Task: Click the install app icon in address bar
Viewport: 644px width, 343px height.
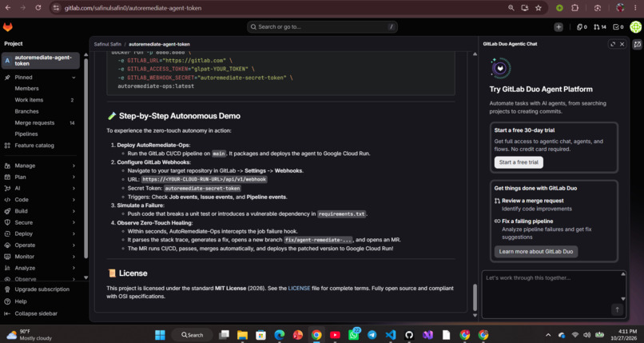Action: pos(524,8)
